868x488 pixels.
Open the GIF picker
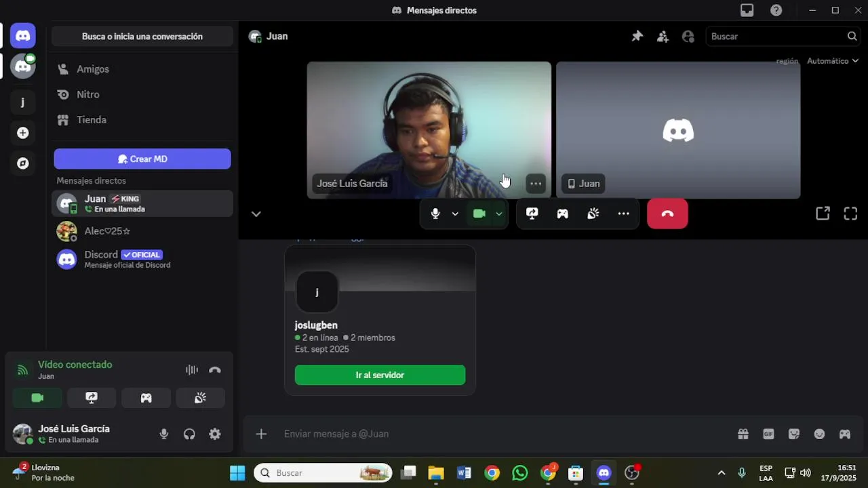[768, 434]
